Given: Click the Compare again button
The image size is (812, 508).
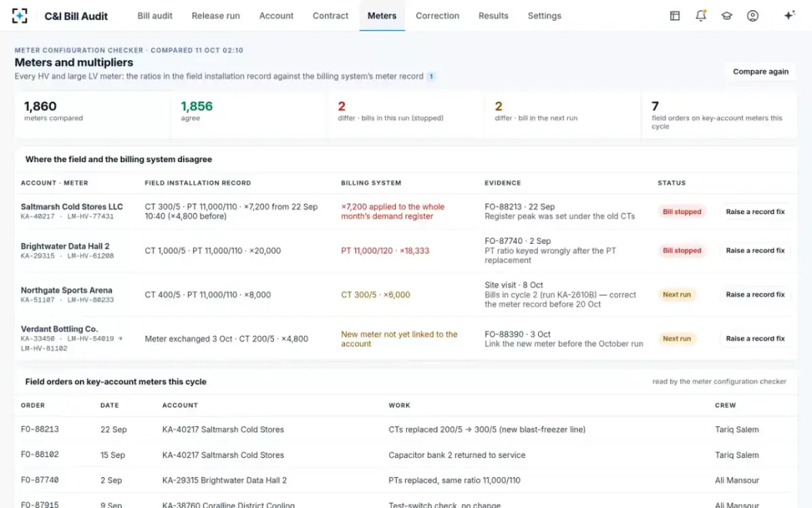Looking at the screenshot, I should 761,71.
